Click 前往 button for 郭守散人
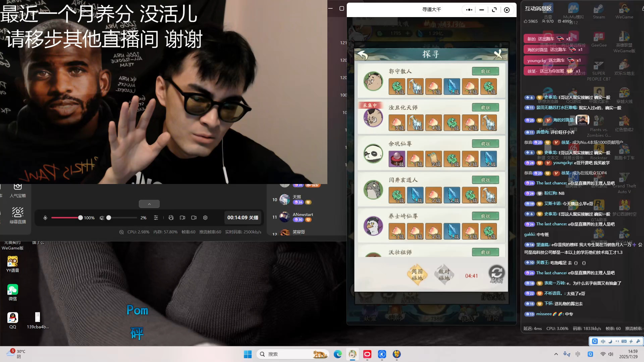Image resolution: width=644 pixels, height=362 pixels. 485,71
